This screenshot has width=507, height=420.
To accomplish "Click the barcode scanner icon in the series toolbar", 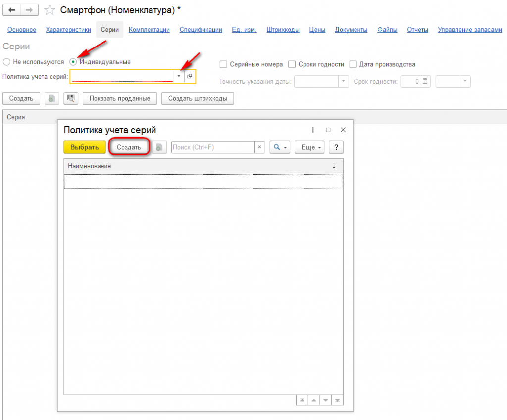I will click(71, 98).
